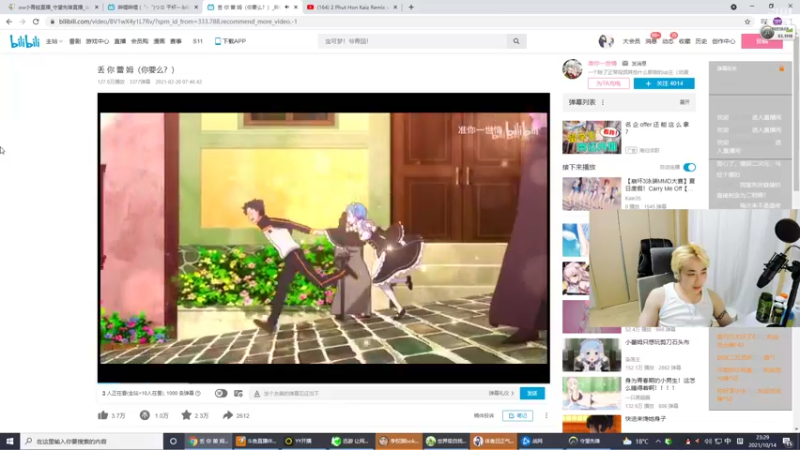800x450 pixels.
Task: Switch to first browser tab
Action: click(53, 7)
